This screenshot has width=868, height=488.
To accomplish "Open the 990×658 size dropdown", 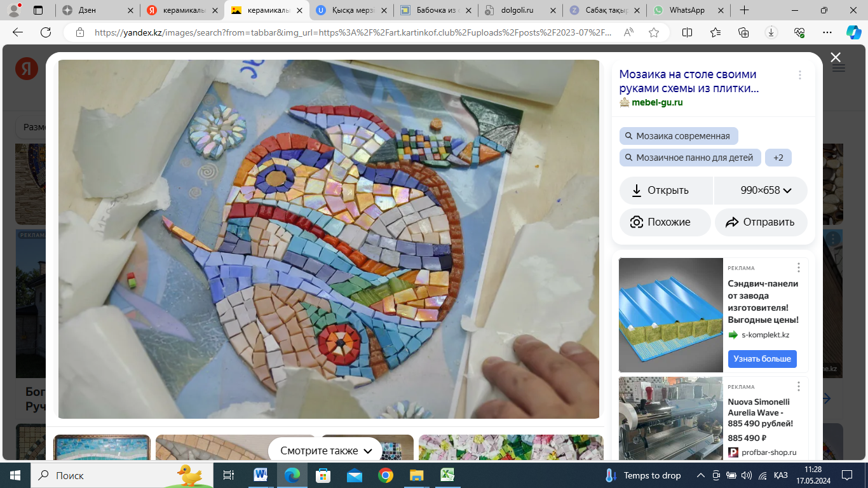I will pos(761,191).
